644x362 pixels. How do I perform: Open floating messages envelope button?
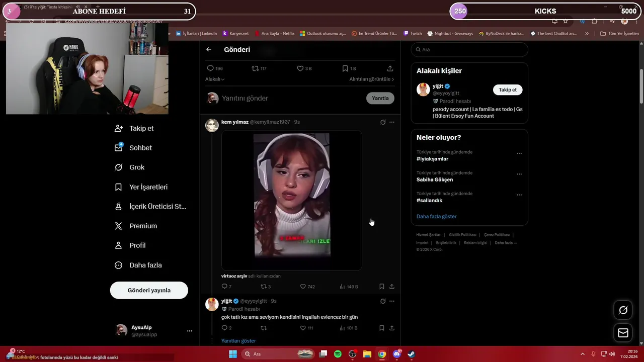[x=623, y=333]
